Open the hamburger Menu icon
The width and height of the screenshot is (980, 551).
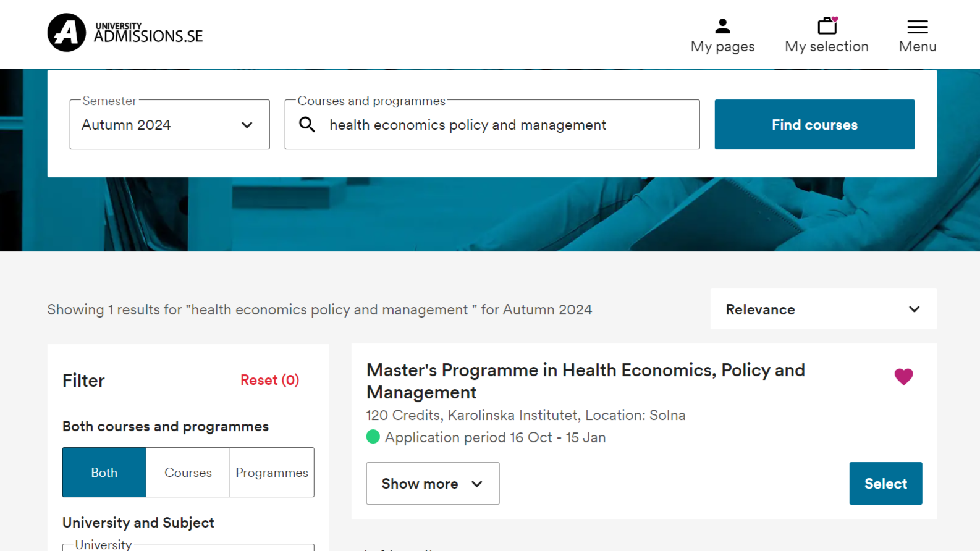918,27
